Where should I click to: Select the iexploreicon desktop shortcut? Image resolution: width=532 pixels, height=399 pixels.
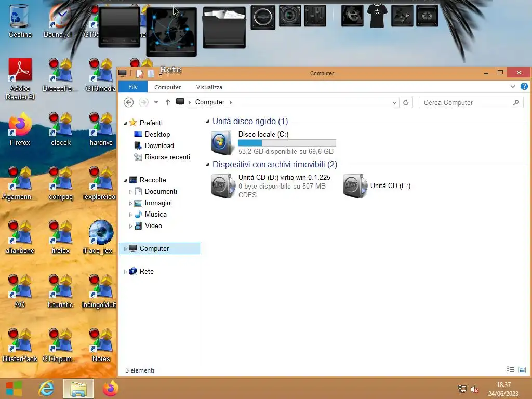(x=100, y=183)
